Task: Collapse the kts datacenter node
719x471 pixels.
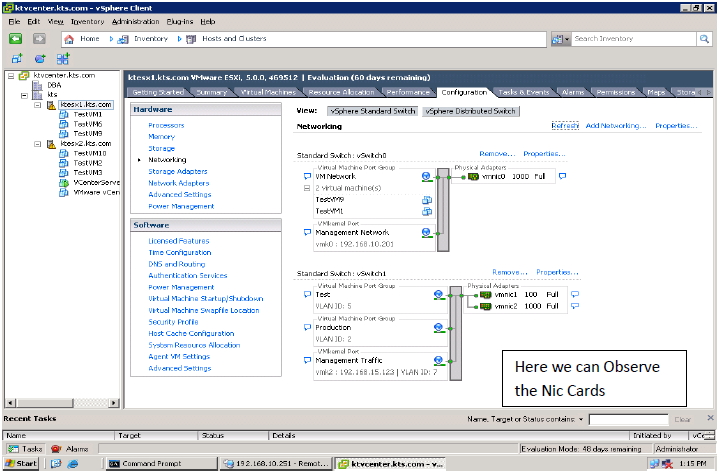Action: point(24,95)
